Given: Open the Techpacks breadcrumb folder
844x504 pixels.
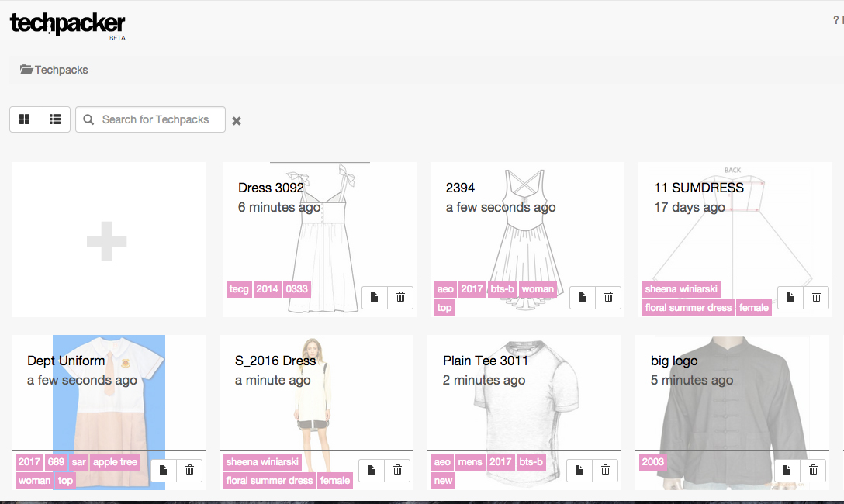Looking at the screenshot, I should pyautogui.click(x=54, y=70).
